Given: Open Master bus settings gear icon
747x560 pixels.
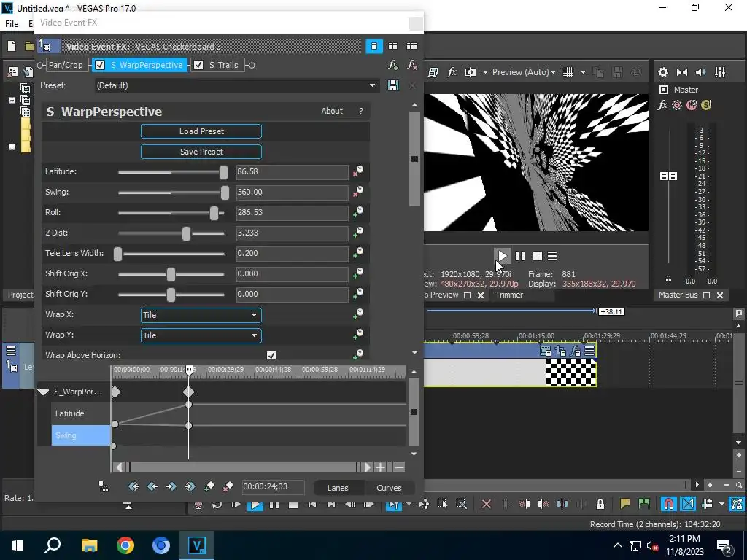Looking at the screenshot, I should point(662,72).
